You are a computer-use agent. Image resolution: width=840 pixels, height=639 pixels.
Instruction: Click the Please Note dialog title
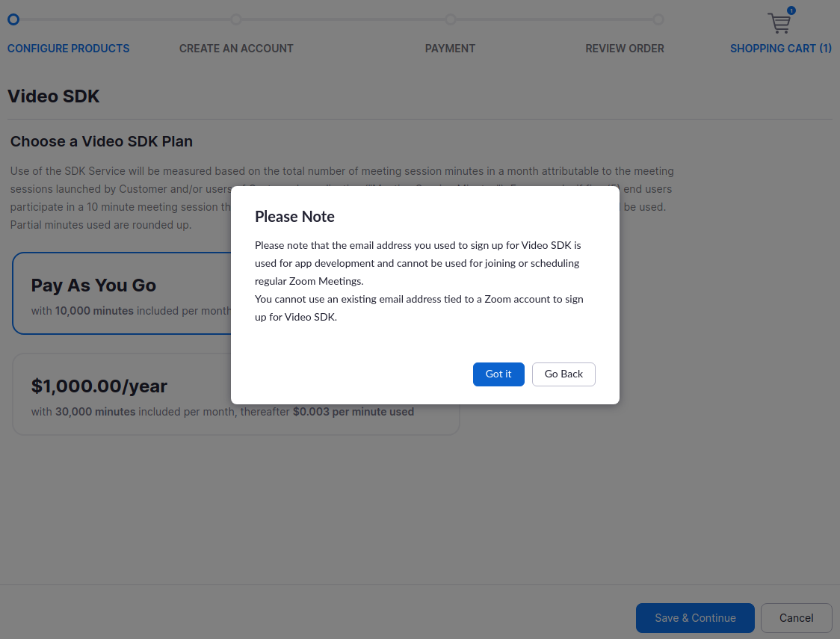[294, 217]
